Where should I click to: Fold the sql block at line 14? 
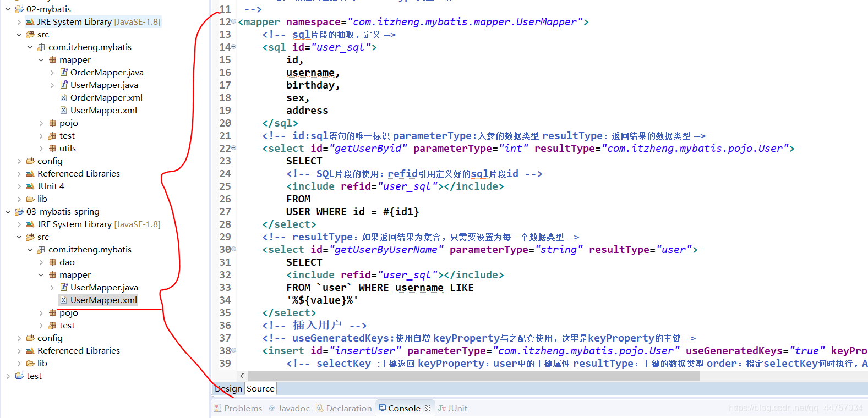point(233,47)
